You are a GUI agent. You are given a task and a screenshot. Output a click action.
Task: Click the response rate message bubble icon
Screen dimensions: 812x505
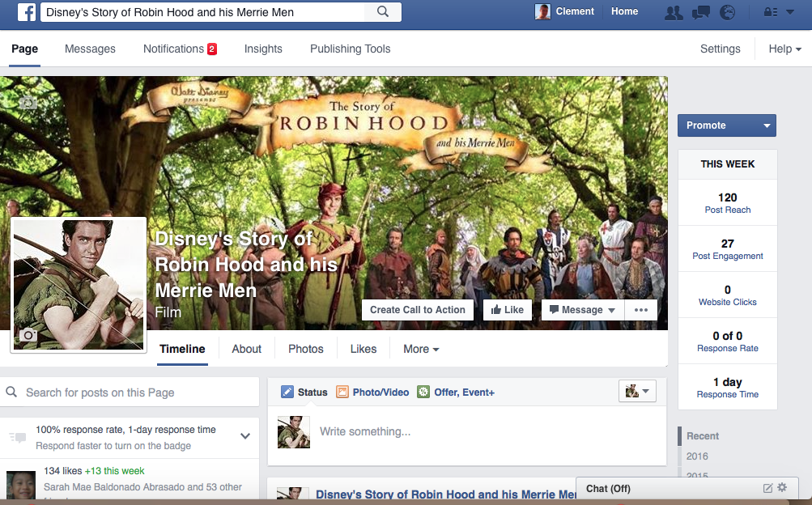(x=18, y=438)
